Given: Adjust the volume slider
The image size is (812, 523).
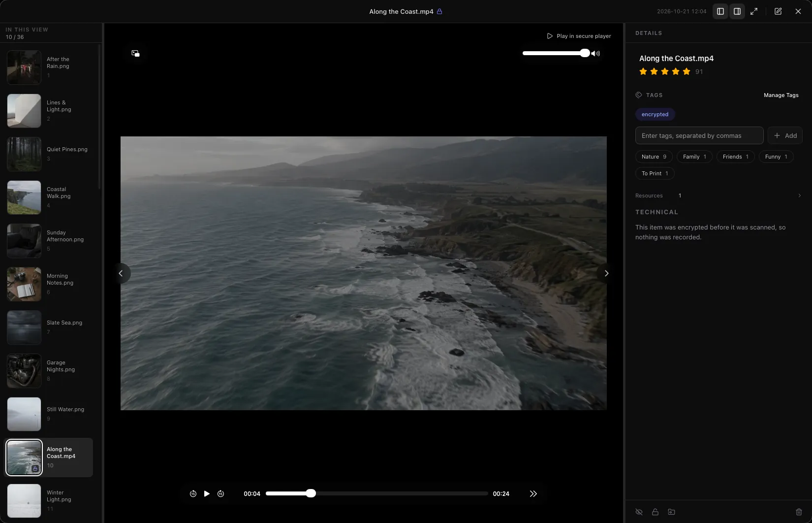Looking at the screenshot, I should (556, 53).
